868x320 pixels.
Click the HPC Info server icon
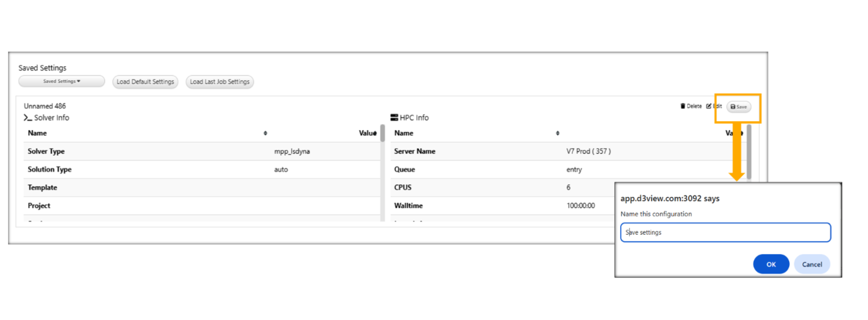[394, 118]
